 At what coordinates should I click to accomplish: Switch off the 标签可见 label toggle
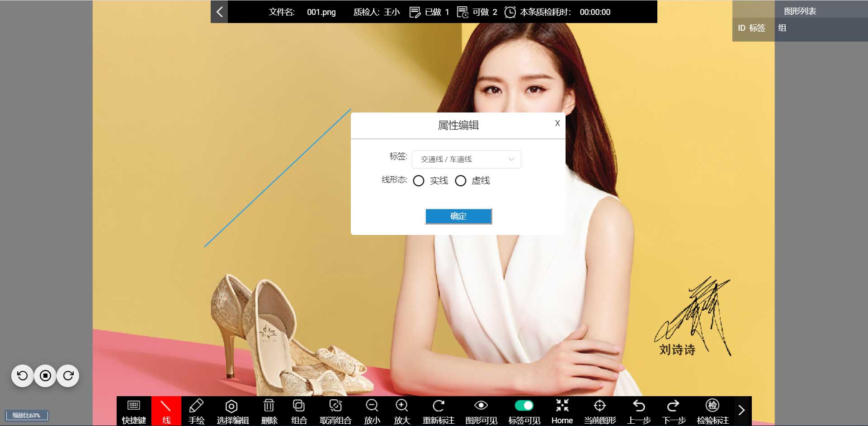(x=524, y=405)
